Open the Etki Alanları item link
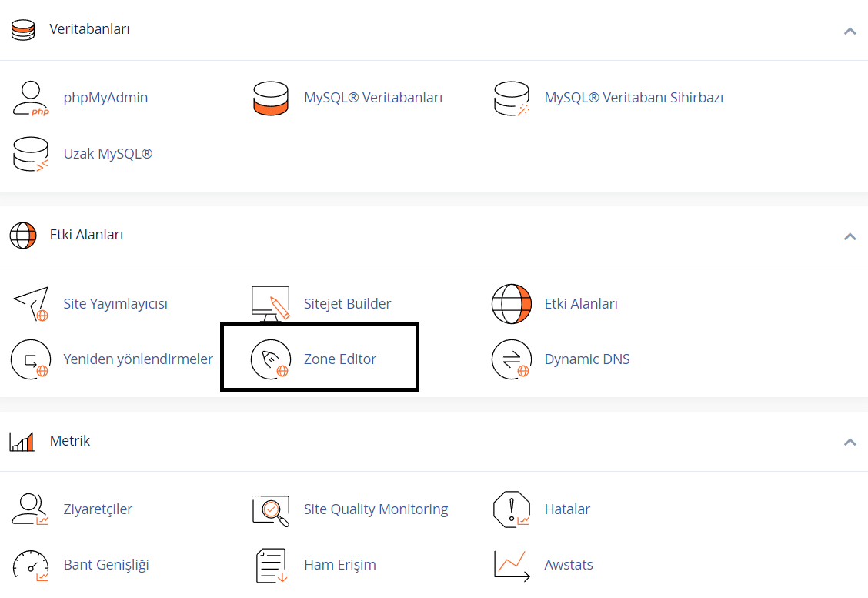Viewport: 868px width, 598px height. tap(581, 304)
